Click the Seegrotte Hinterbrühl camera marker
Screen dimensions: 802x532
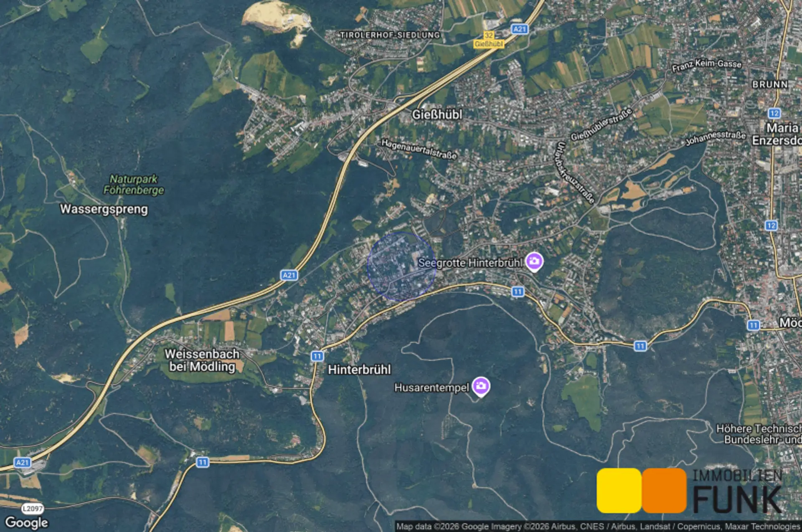(534, 262)
